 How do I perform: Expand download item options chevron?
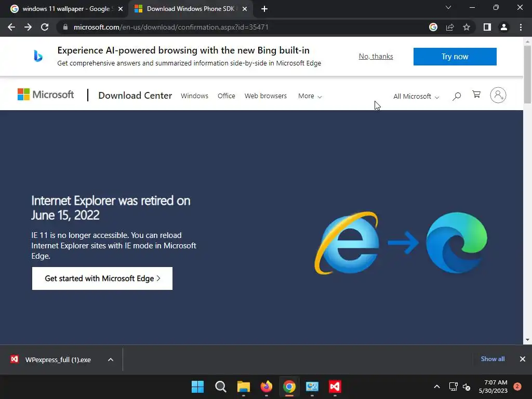(111, 360)
